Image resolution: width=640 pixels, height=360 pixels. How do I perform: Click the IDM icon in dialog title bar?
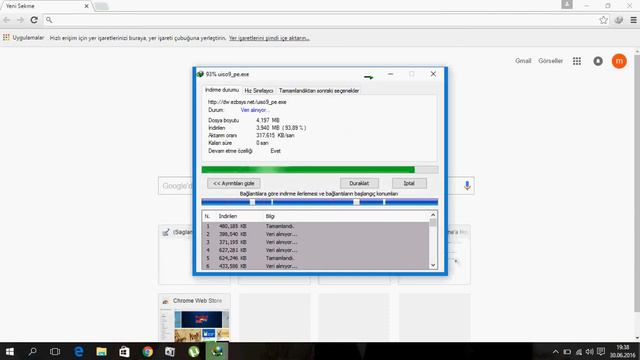200,74
